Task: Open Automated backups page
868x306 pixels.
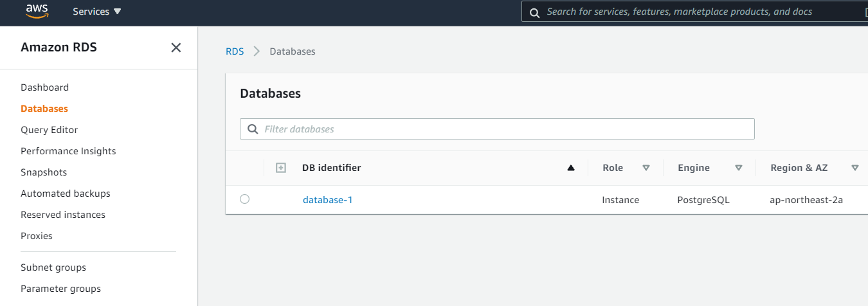Action: click(x=66, y=194)
